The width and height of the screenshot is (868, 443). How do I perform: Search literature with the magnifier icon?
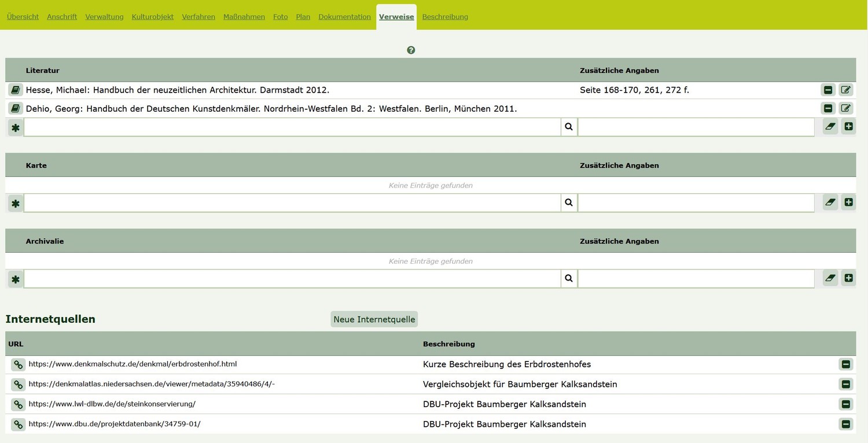click(569, 127)
